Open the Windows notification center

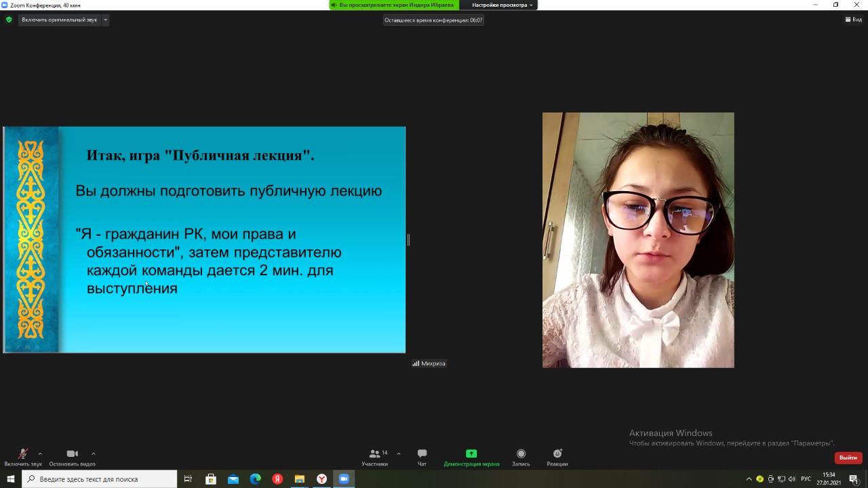pyautogui.click(x=854, y=479)
